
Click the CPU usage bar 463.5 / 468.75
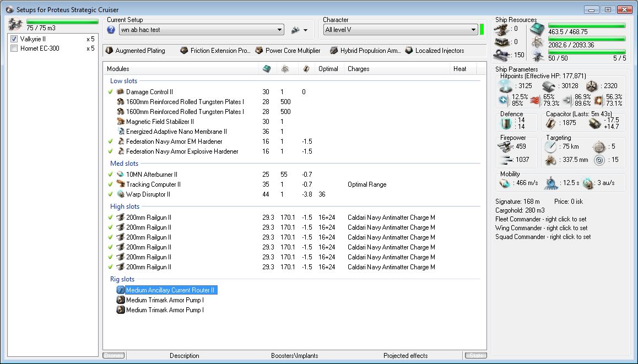[586, 26]
